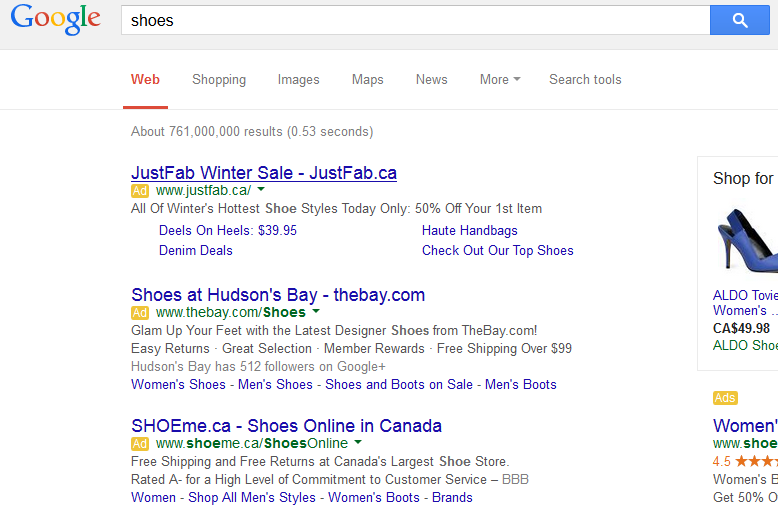Image resolution: width=778 pixels, height=516 pixels.
Task: Open the dropdown arrow next to www.thebay.com/Shoes
Action: click(316, 312)
